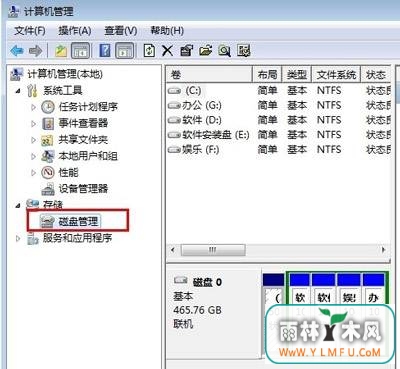Select the 系统工具 tree node
400x369 pixels.
click(x=63, y=90)
